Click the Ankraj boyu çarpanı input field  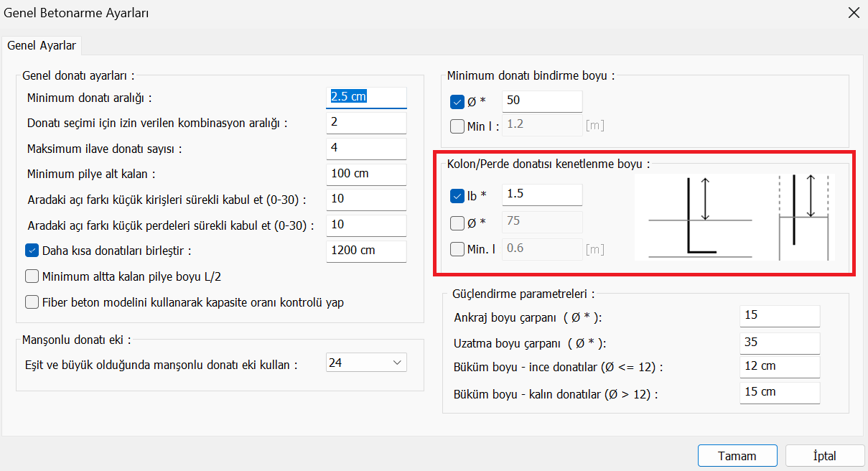(779, 315)
